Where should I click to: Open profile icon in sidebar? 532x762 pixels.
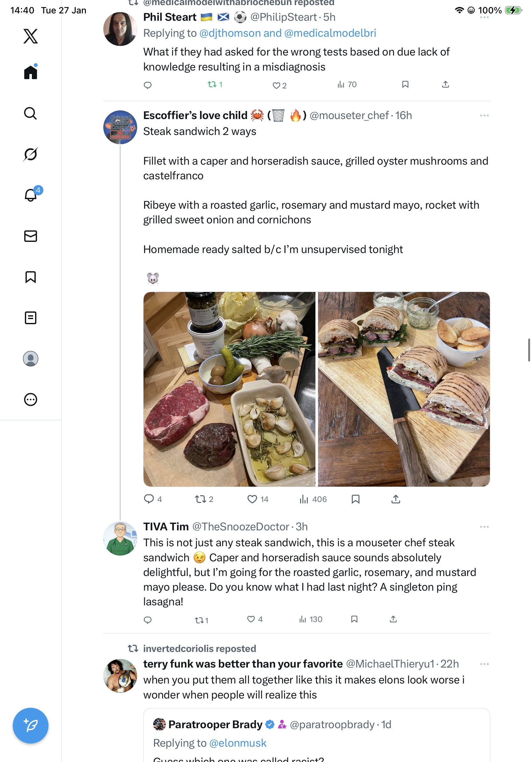point(31,358)
